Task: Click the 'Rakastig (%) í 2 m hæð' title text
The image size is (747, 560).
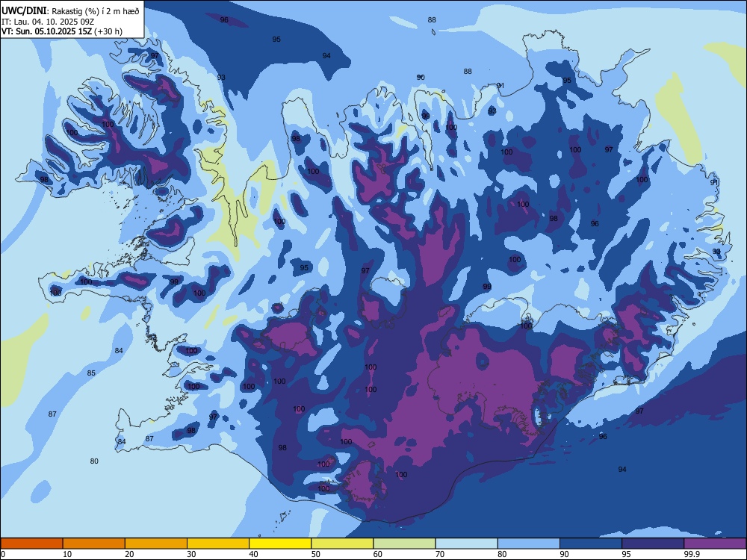Action: pos(96,11)
